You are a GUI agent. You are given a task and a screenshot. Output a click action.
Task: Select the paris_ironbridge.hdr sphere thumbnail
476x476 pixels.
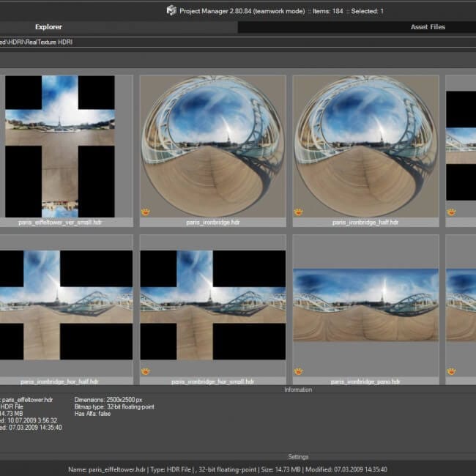tap(213, 146)
